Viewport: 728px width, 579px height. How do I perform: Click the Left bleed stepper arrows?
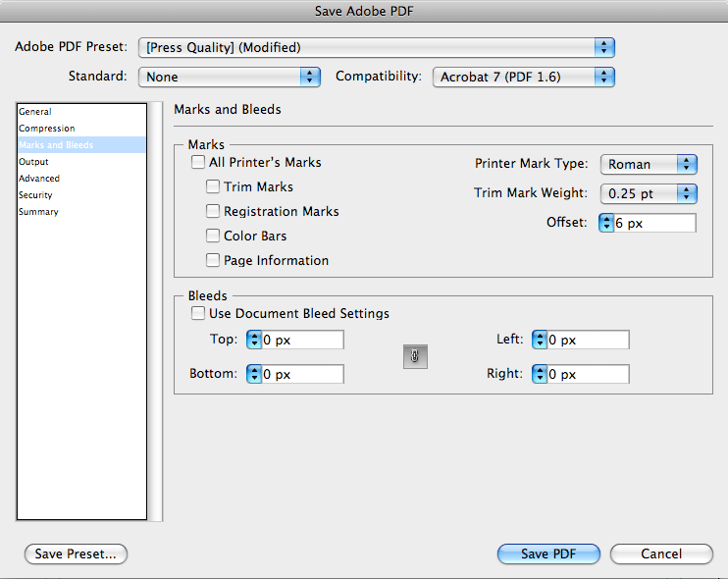[x=540, y=340]
